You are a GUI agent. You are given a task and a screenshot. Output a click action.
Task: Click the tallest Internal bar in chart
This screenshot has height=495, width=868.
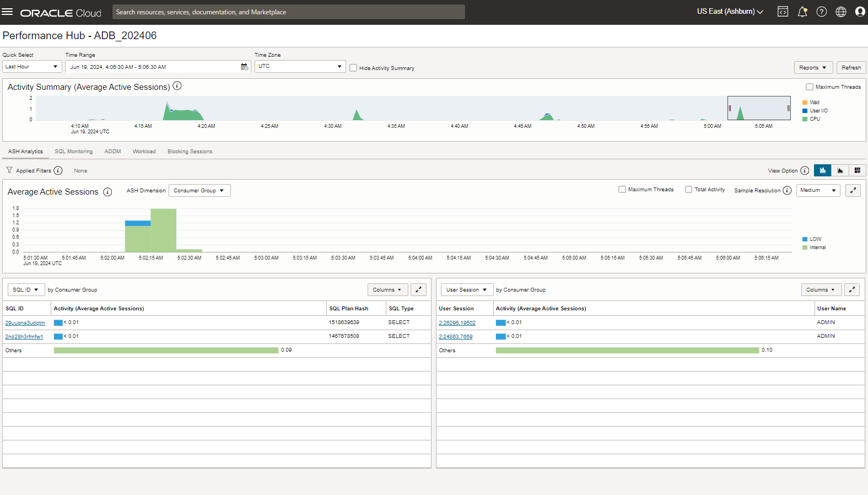[x=164, y=230]
